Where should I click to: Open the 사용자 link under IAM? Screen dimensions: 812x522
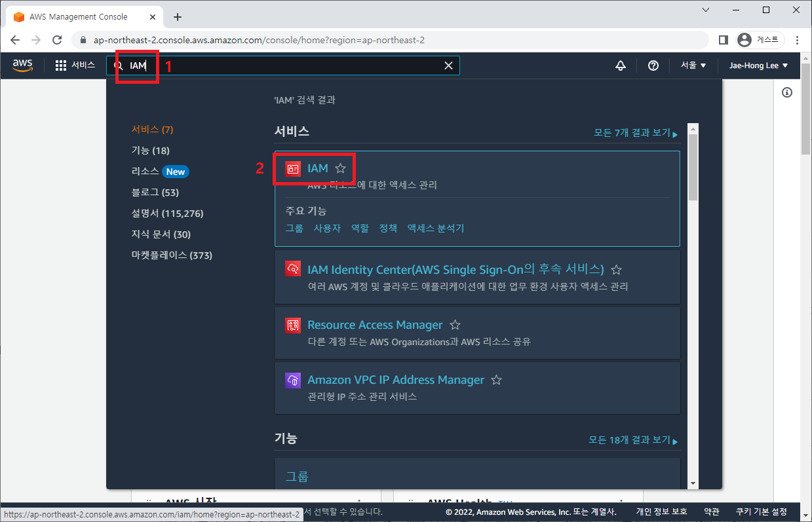(x=327, y=228)
